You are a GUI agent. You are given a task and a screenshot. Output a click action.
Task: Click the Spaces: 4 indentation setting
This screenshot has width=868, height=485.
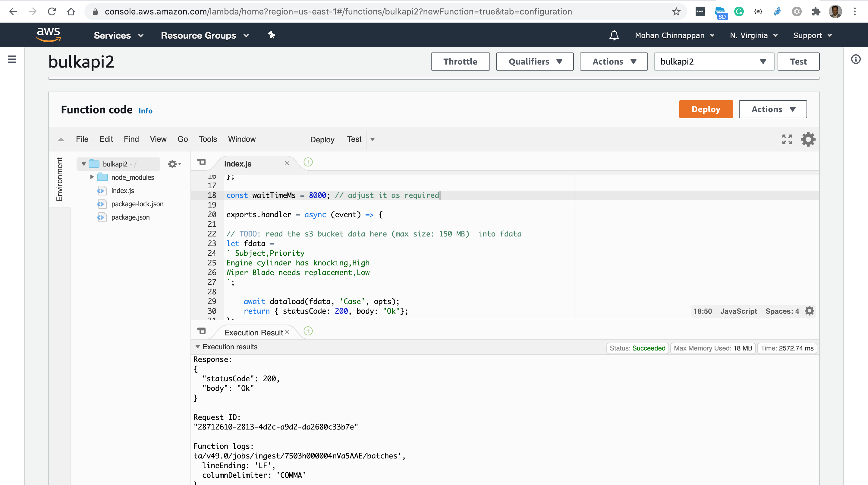[782, 311]
